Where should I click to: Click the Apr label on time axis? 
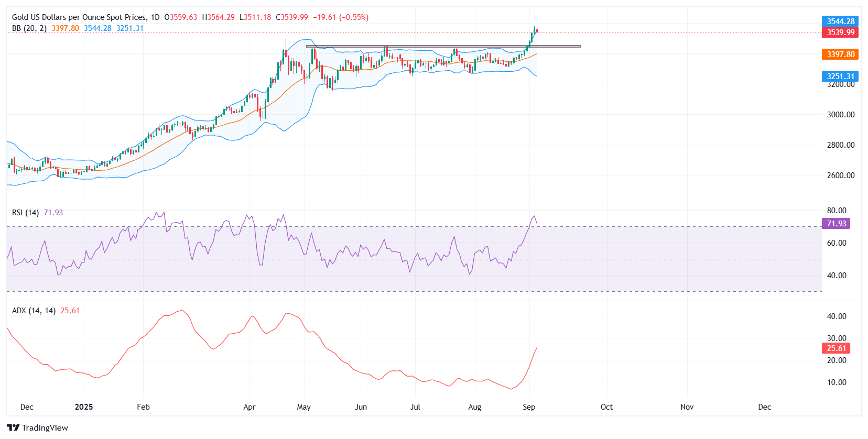(249, 407)
